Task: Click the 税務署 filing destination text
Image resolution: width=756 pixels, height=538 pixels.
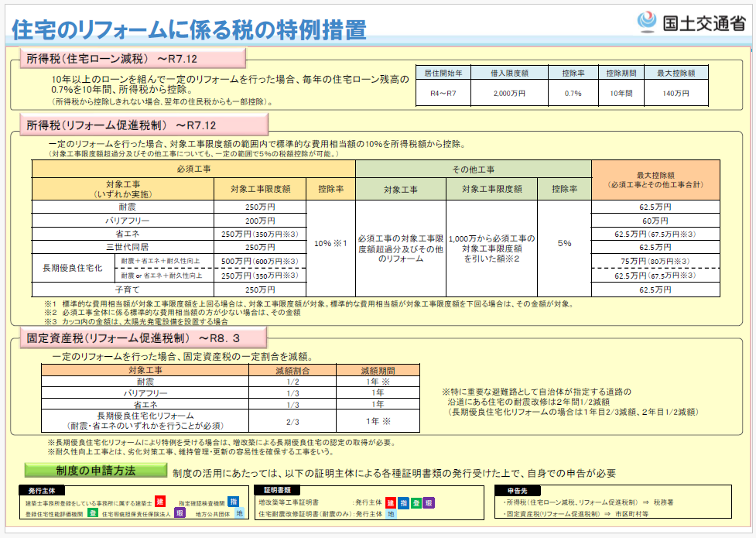Action: click(663, 502)
